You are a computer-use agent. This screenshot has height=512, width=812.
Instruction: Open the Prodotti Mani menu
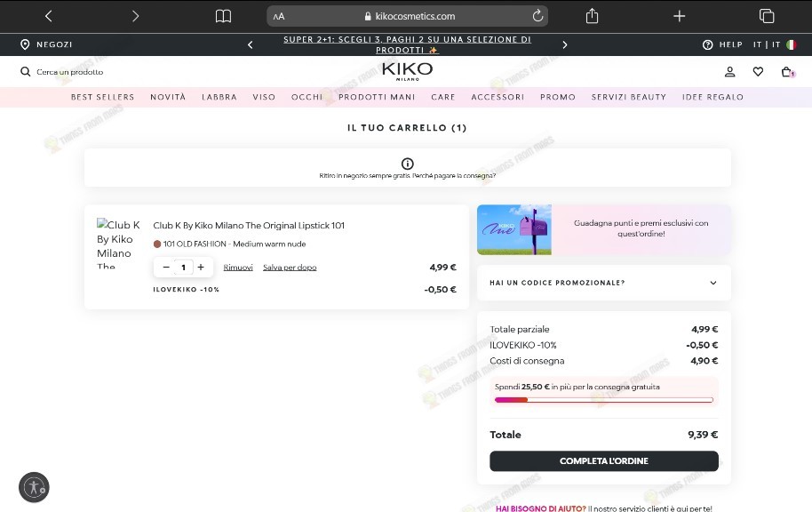(x=377, y=97)
